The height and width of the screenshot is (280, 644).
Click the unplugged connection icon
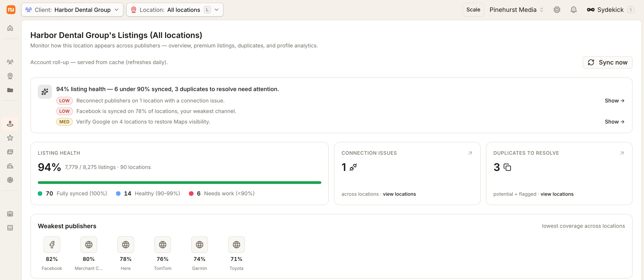point(353,167)
